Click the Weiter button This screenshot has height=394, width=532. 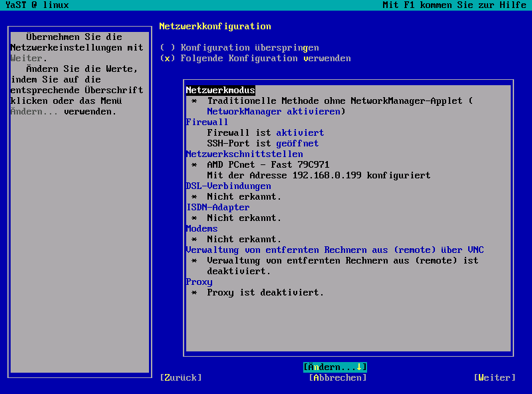495,377
